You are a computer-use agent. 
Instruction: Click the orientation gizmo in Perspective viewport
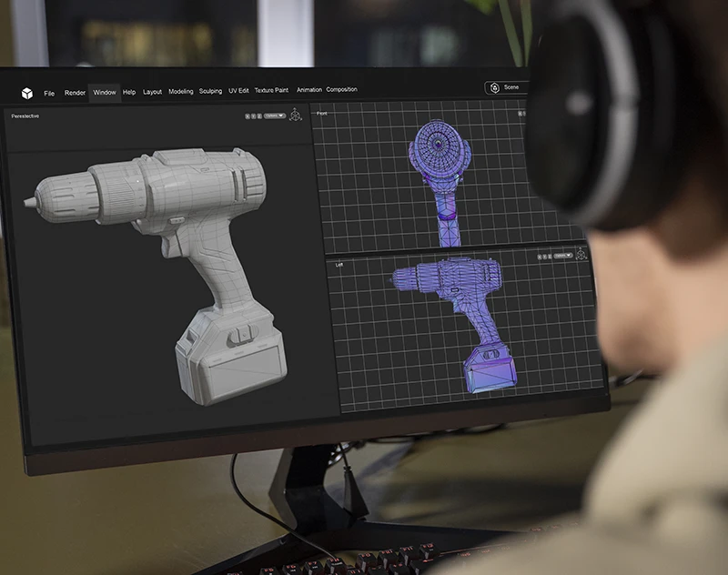295,114
